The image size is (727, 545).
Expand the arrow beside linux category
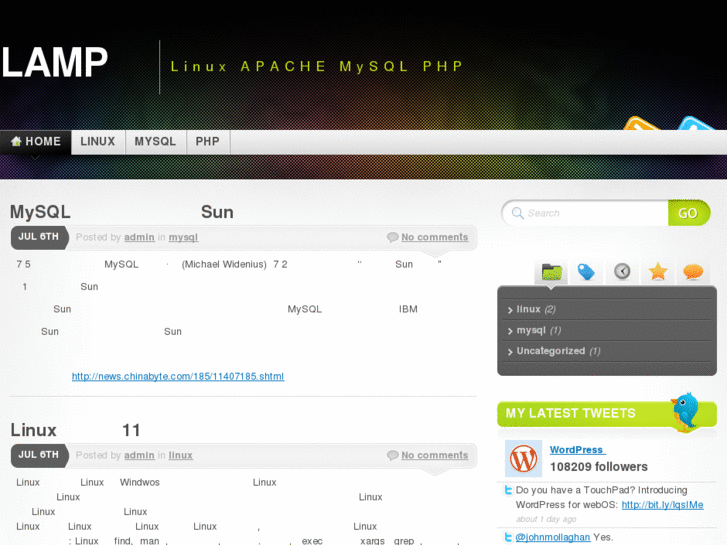(510, 310)
